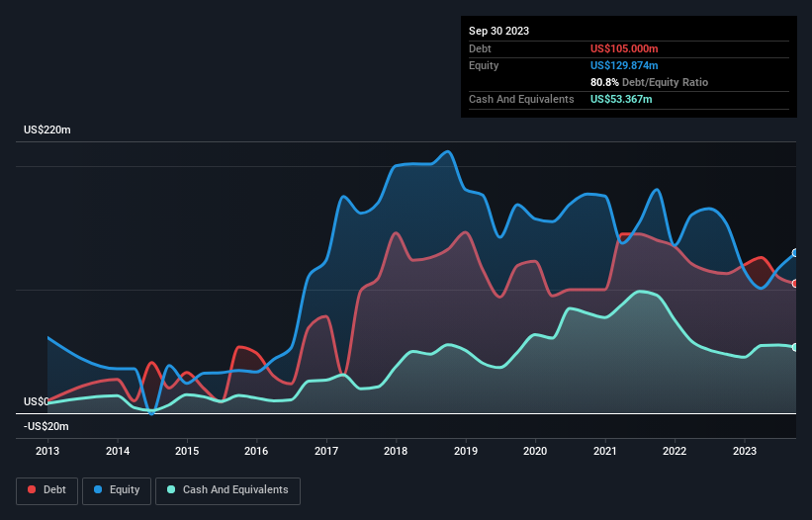This screenshot has width=812, height=520.
Task: Select the teal Cash endpoint marker on chart
Action: coord(795,347)
